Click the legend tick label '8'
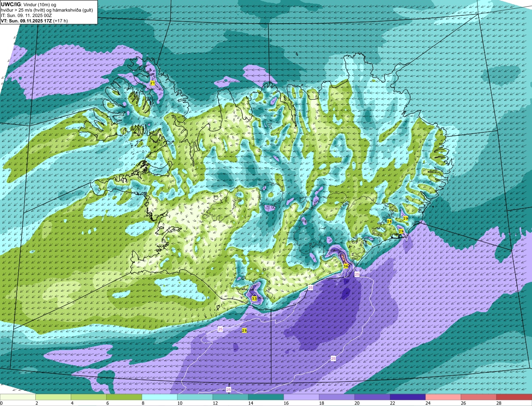Viewport: 532px width, 406px height. [143, 403]
